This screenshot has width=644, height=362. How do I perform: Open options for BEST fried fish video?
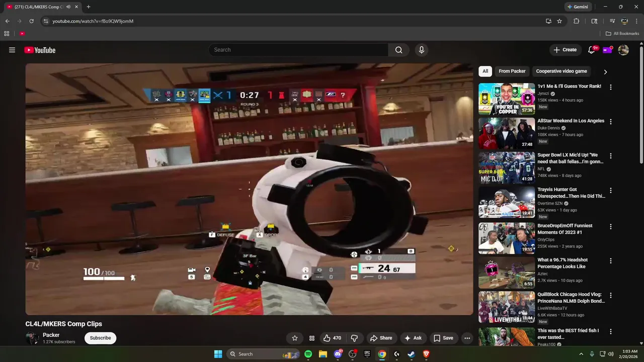click(x=611, y=332)
